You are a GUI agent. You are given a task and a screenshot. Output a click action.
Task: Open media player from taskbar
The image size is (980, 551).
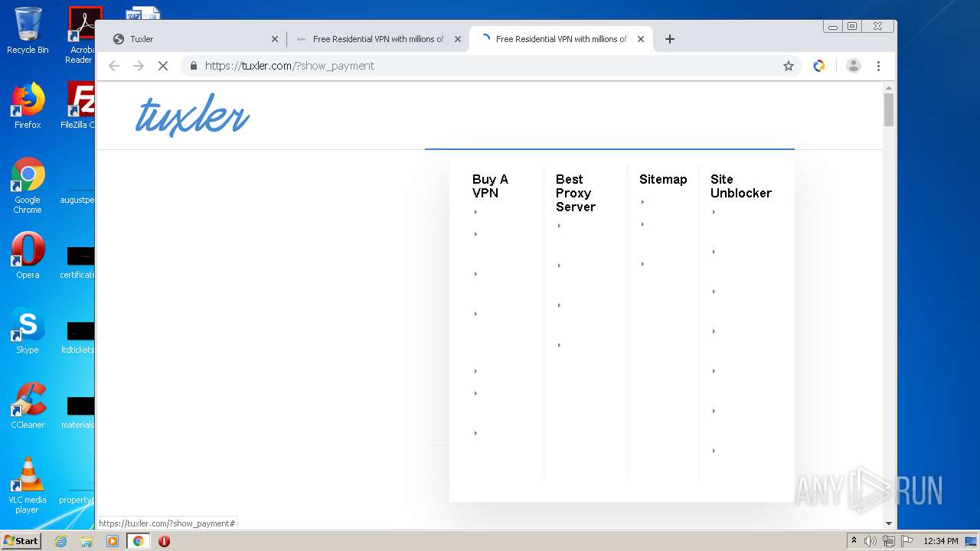click(x=113, y=541)
